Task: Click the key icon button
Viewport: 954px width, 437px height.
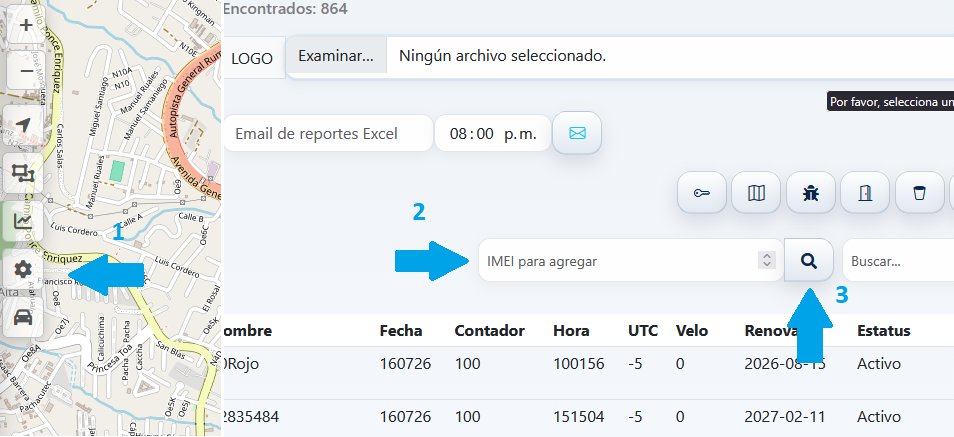Action: point(702,193)
